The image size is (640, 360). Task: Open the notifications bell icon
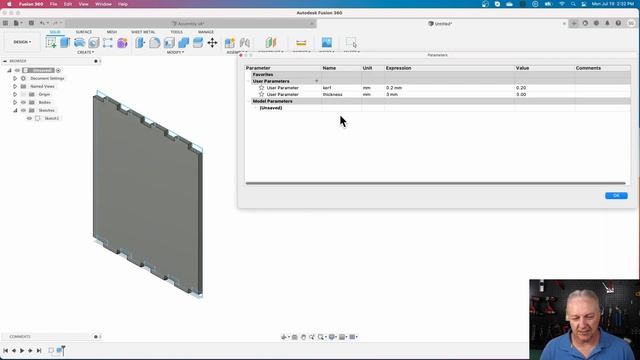tap(607, 23)
